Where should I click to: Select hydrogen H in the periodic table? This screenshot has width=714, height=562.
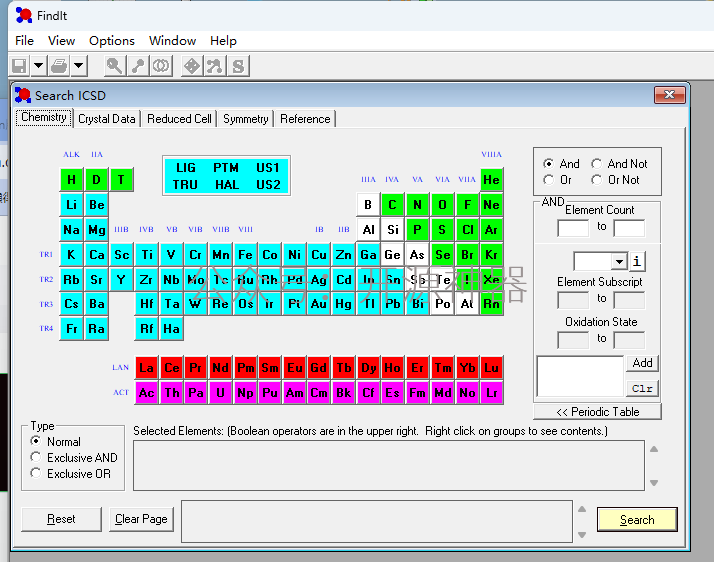click(71, 180)
